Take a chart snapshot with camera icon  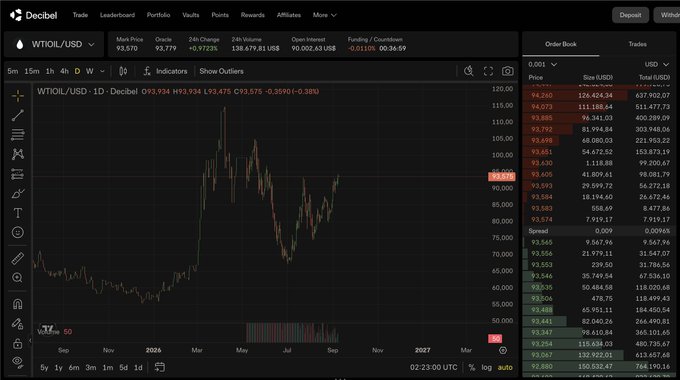coord(507,71)
